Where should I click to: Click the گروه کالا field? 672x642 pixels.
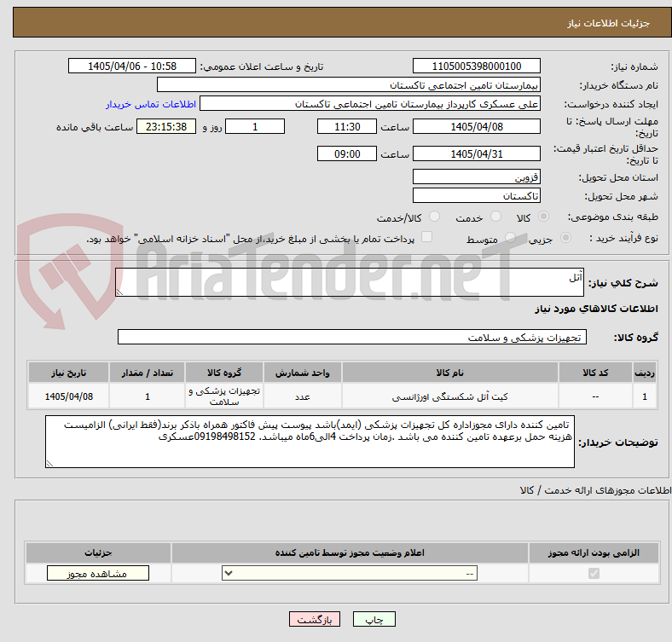(352, 337)
